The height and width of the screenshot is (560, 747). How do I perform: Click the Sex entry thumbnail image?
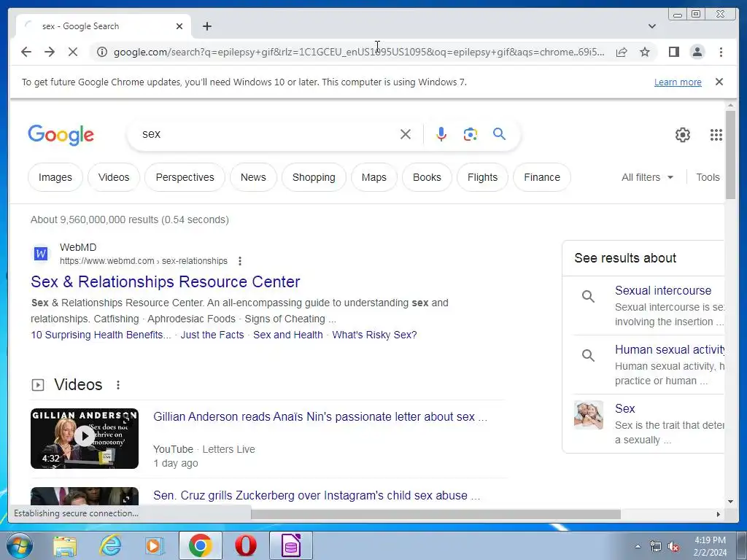(x=589, y=415)
